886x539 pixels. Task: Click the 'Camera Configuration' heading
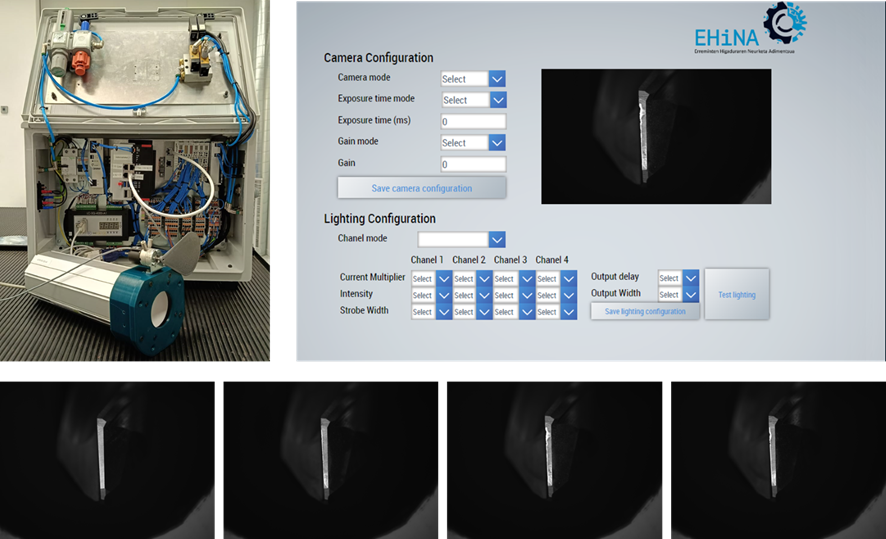[379, 58]
